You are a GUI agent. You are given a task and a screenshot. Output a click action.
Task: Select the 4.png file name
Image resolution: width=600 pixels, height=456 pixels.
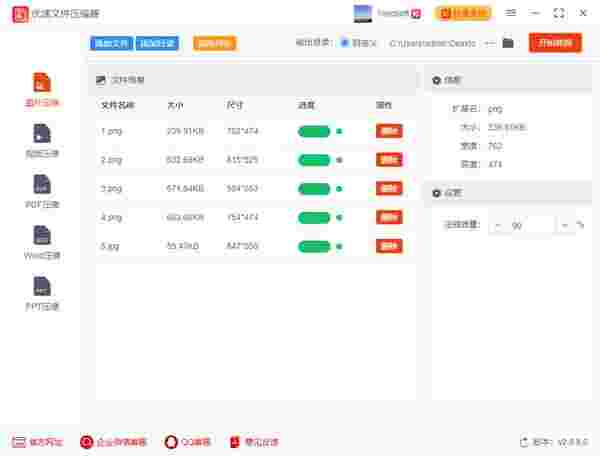[111, 217]
